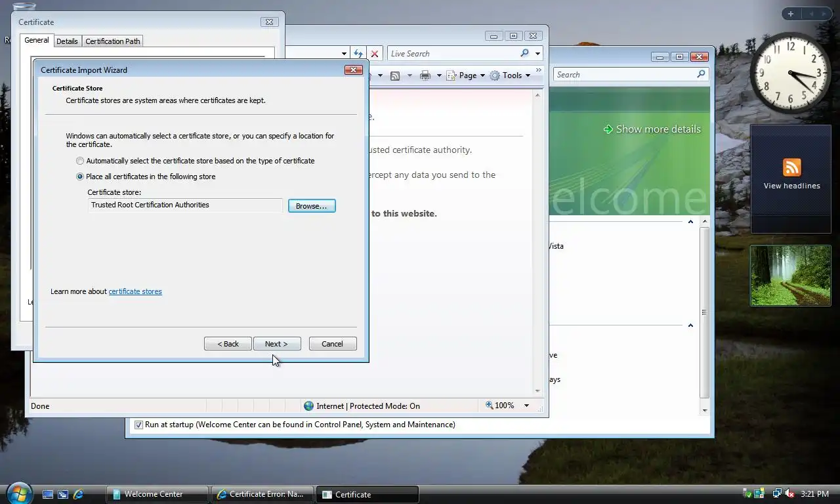Click the Welcome Center vertical scrollbar
This screenshot has height=504, width=840.
click(x=705, y=312)
